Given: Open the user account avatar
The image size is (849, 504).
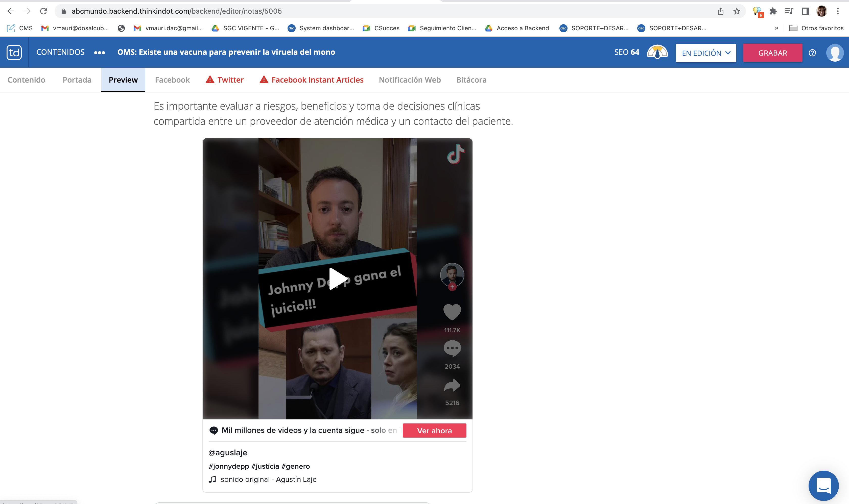Looking at the screenshot, I should (x=835, y=53).
